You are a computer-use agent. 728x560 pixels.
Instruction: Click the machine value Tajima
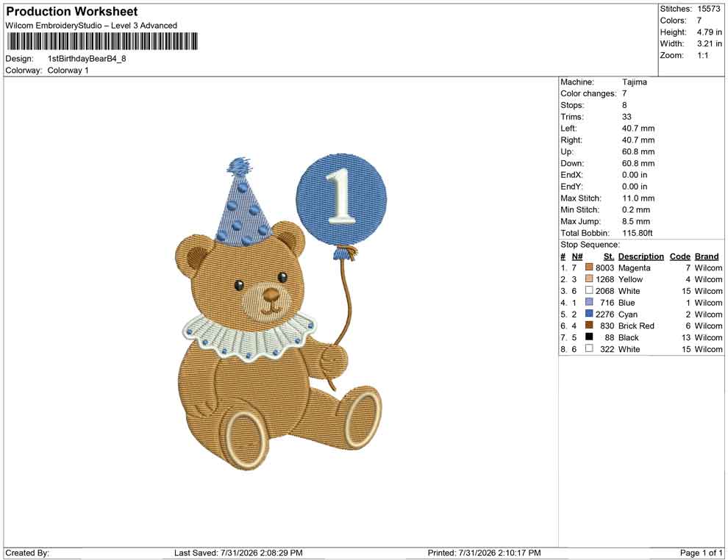(x=634, y=82)
